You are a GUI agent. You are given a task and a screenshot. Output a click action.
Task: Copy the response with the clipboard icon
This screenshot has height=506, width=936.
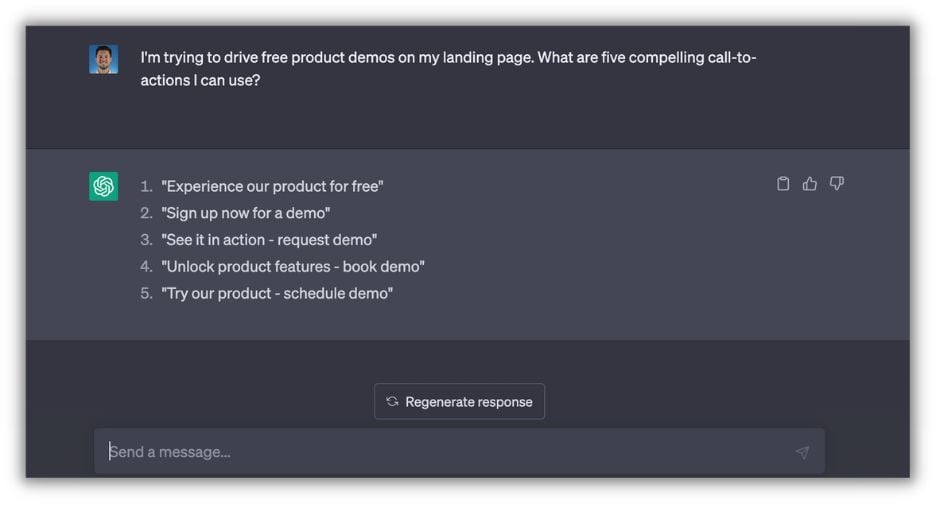(783, 183)
